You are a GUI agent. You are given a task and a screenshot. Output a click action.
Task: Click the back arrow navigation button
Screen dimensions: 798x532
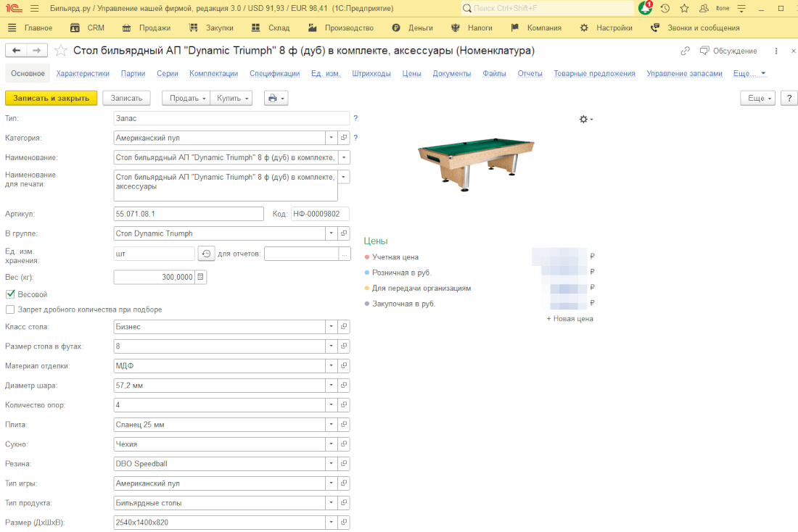[x=17, y=50]
